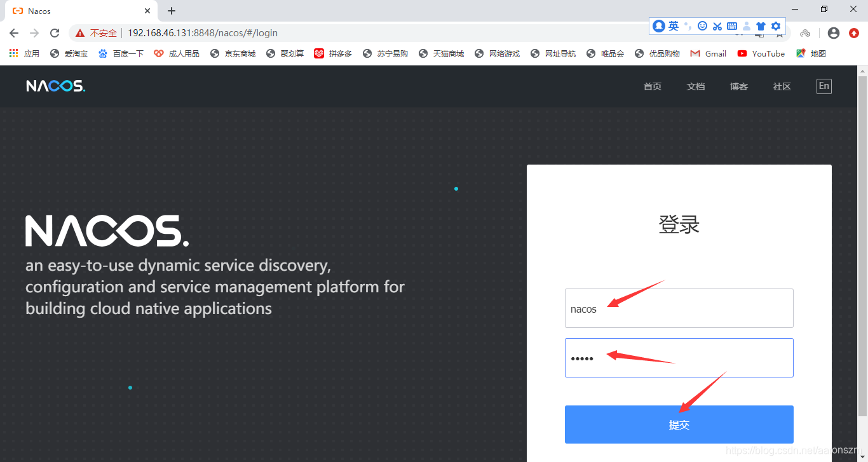The height and width of the screenshot is (462, 868).
Task: Open the 爱淘宝 bookmark
Action: (69, 53)
